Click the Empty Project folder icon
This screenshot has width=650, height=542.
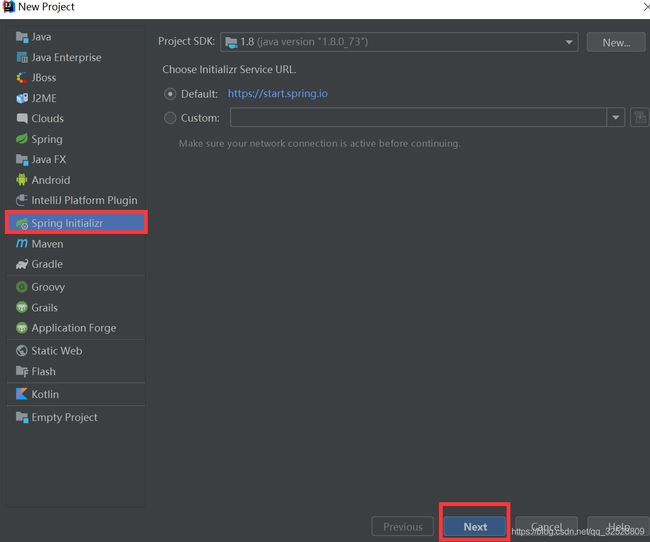(x=22, y=417)
